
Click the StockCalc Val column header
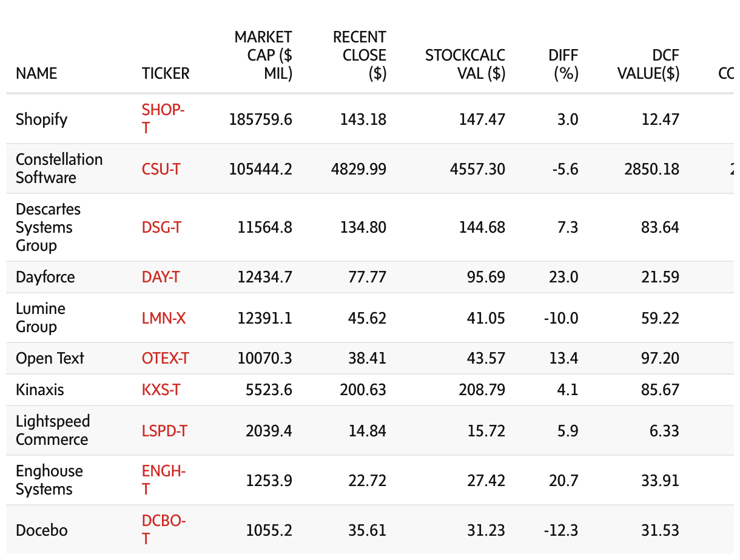465,64
